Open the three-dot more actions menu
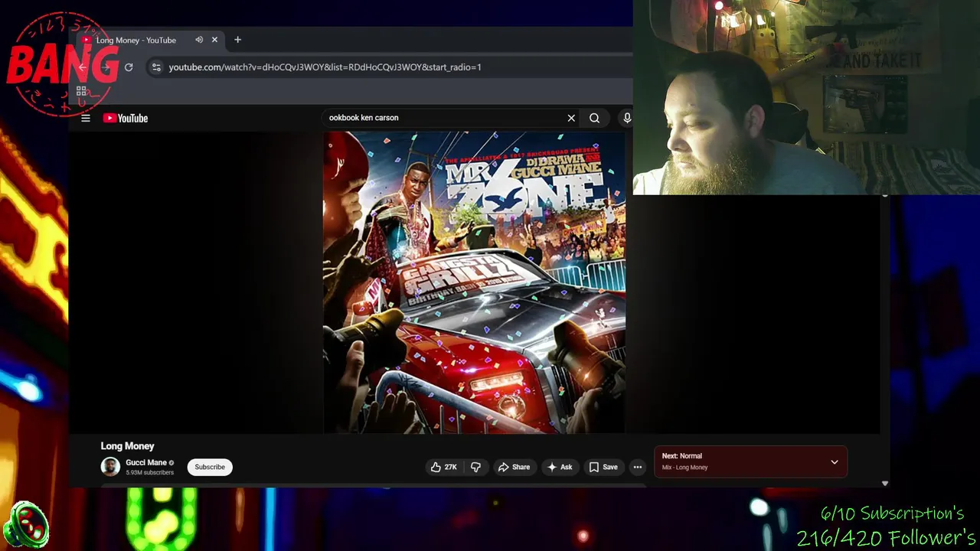This screenshot has width=980, height=551. tap(637, 467)
